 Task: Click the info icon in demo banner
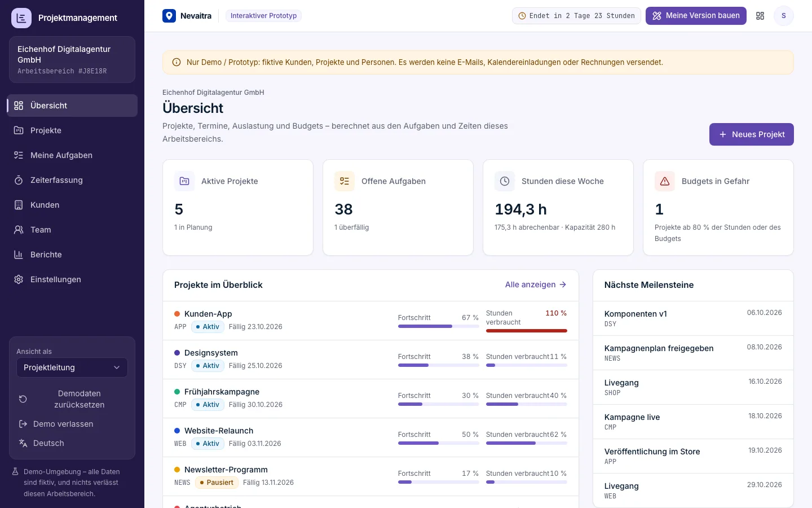pos(176,62)
